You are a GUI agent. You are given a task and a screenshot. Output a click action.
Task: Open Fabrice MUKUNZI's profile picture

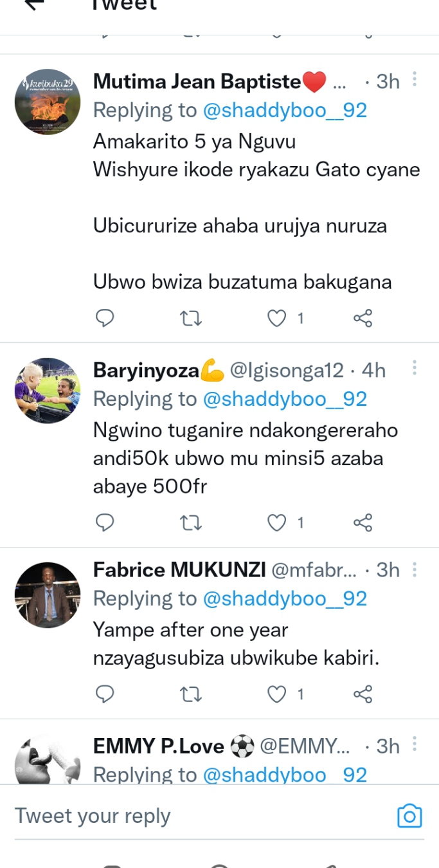pos(48,595)
